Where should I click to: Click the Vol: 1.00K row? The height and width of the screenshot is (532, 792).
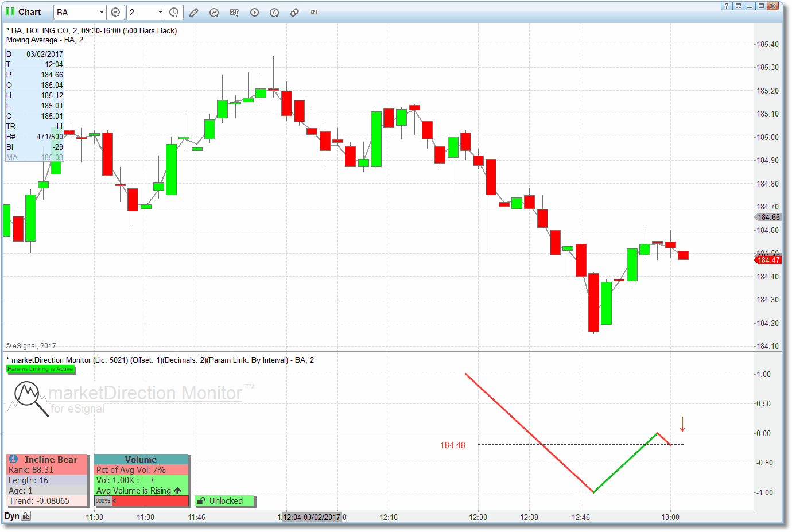click(x=141, y=480)
